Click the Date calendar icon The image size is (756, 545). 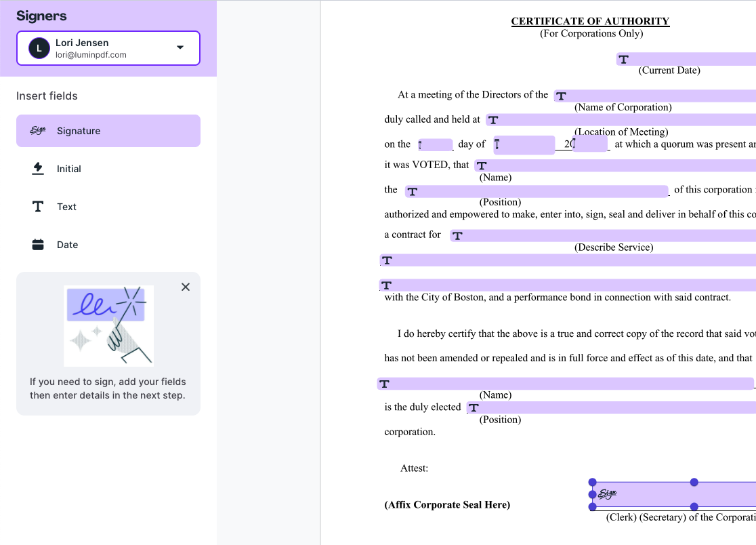coord(38,245)
